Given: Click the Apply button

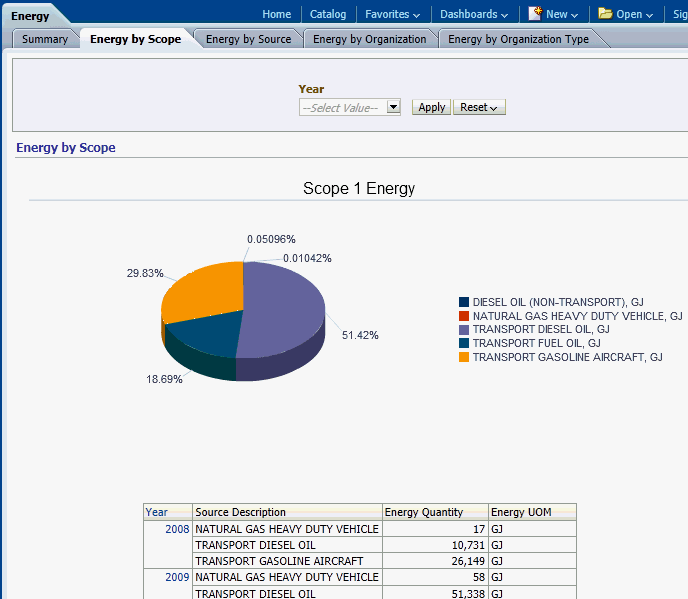Looking at the screenshot, I should click(431, 107).
